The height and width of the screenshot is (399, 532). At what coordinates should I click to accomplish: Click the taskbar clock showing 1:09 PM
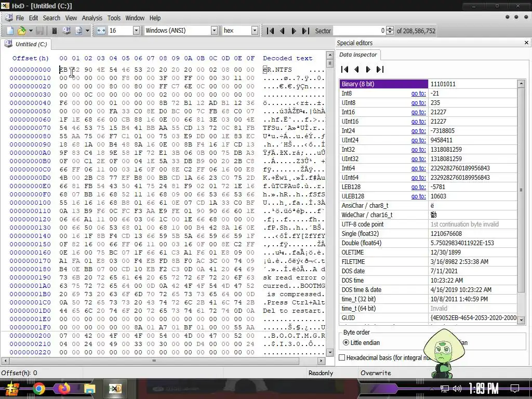[x=483, y=389]
